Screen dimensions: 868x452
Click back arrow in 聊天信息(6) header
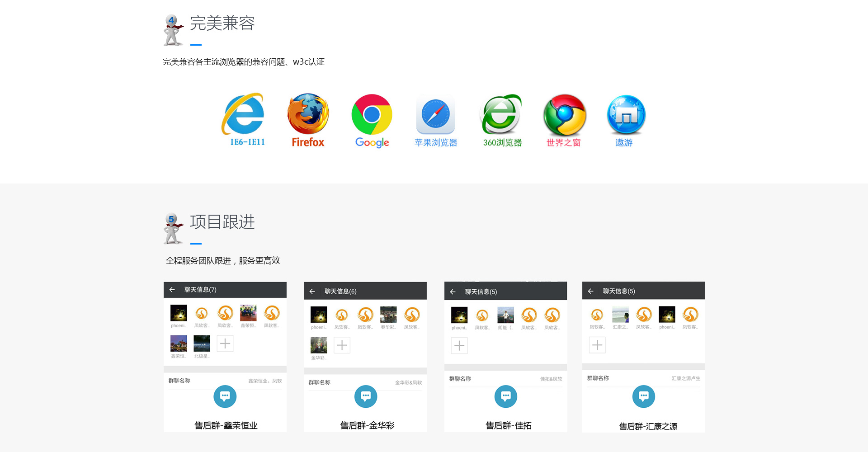pyautogui.click(x=312, y=292)
